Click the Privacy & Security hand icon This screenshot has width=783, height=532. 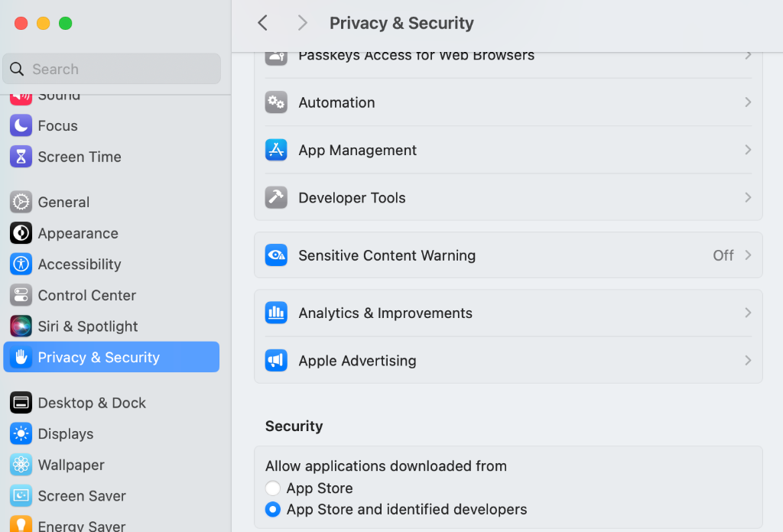click(21, 357)
